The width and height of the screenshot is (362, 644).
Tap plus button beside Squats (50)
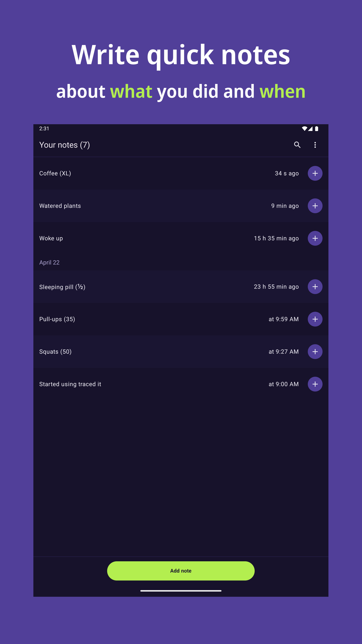pyautogui.click(x=315, y=352)
